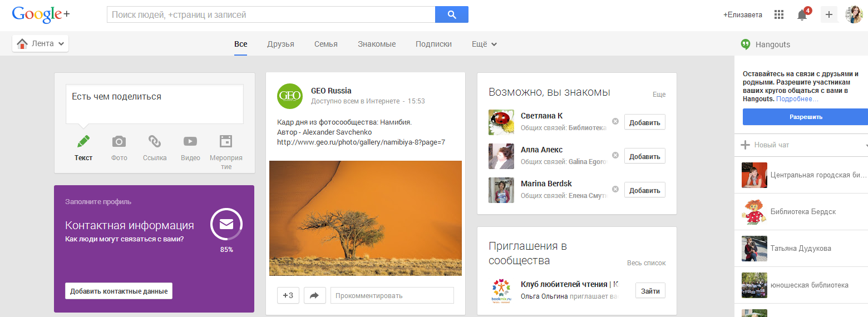The image size is (868, 317).
Task: Dismiss the Marina Berdsk suggestion
Action: (615, 189)
